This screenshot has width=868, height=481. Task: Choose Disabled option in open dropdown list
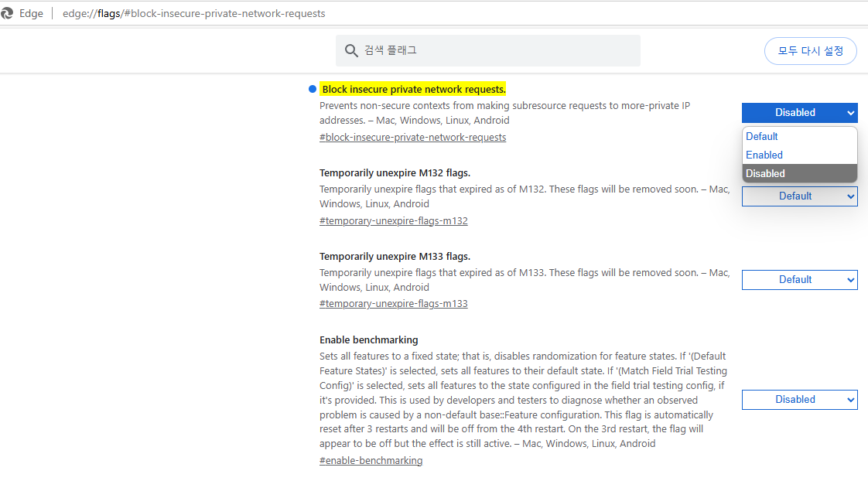pyautogui.click(x=799, y=173)
